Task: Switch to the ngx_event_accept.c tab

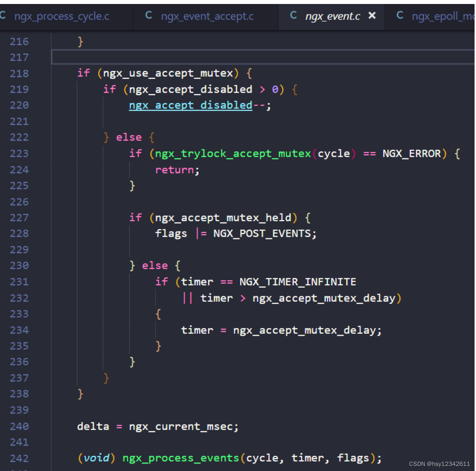Action: [x=208, y=16]
